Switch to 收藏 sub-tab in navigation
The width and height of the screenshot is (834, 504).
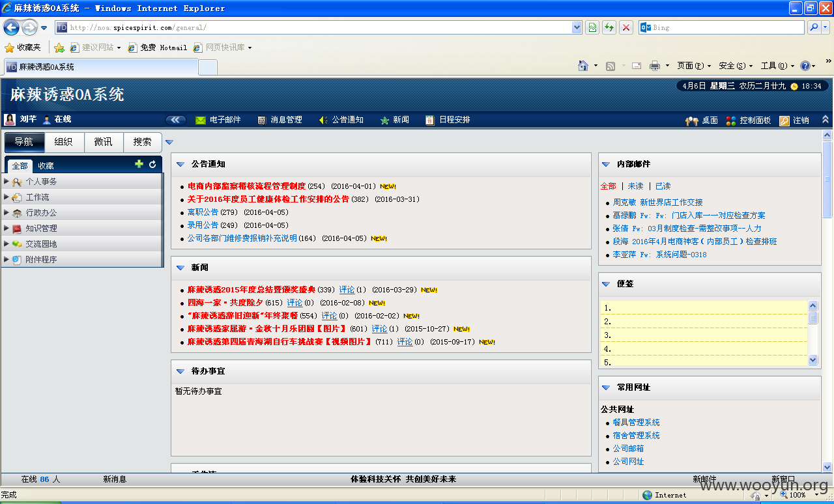tap(46, 166)
